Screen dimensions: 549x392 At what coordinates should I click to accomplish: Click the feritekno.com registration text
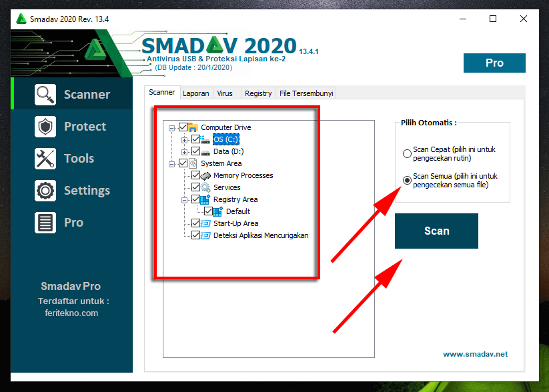coord(71,313)
